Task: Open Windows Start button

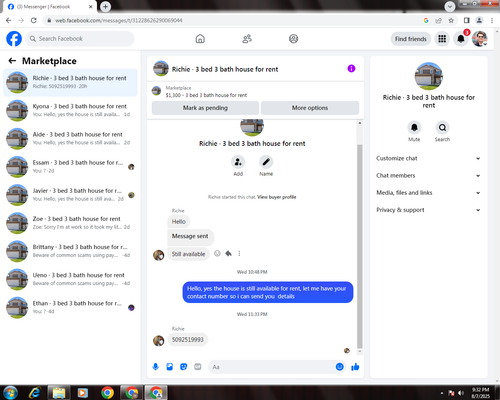Action: click(x=10, y=393)
